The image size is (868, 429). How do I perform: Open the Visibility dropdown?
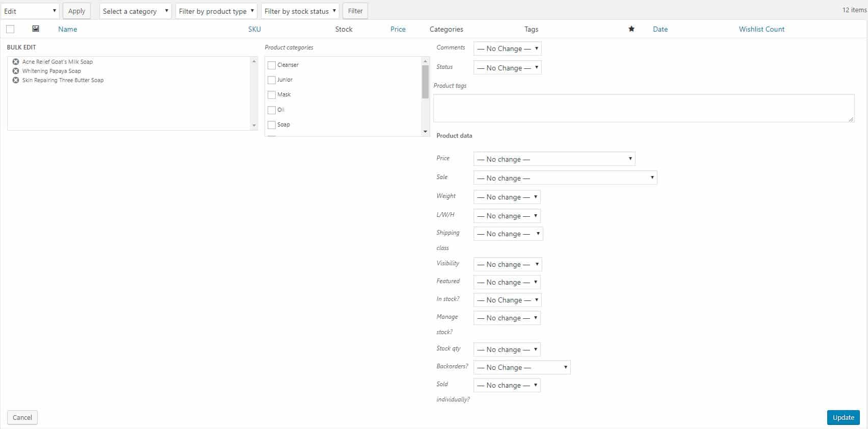pyautogui.click(x=508, y=264)
